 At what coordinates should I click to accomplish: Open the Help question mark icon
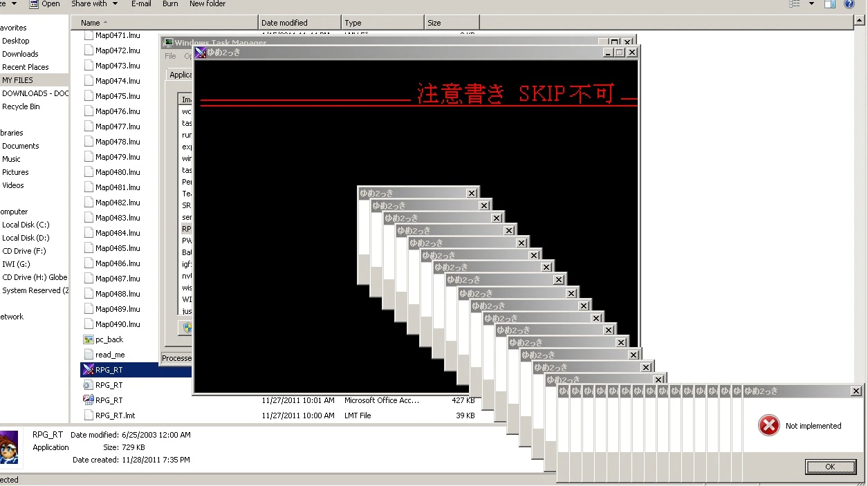point(849,3)
